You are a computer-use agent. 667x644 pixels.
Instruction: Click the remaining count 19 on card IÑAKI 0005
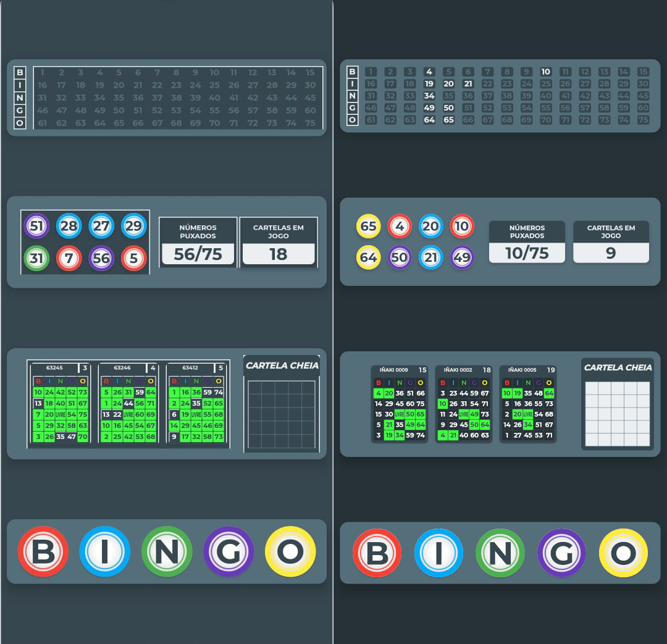tap(551, 370)
